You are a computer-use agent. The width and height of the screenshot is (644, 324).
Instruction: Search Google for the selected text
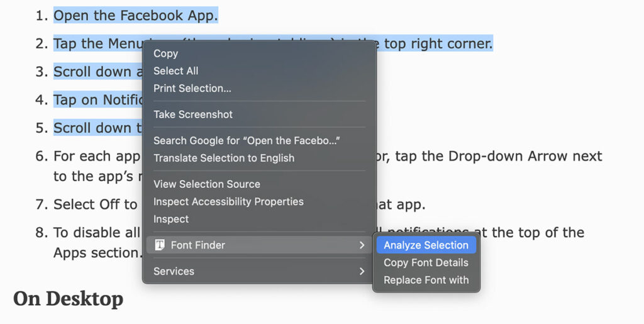click(247, 140)
